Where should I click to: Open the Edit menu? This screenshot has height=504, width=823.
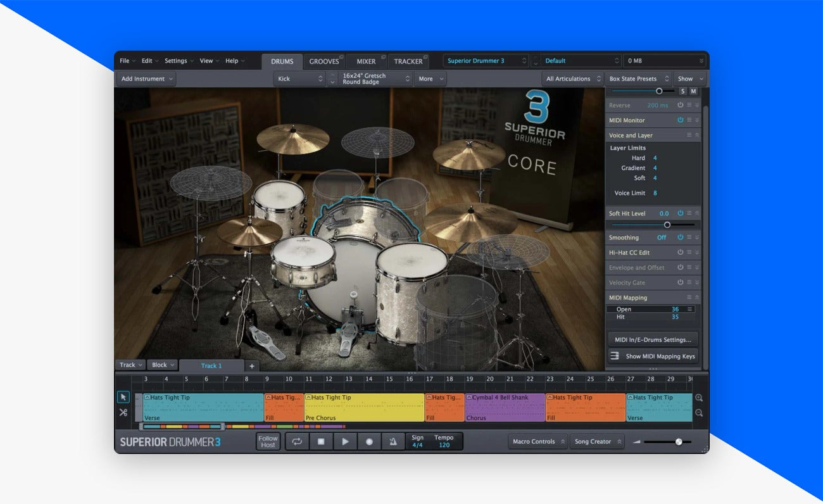(x=150, y=61)
